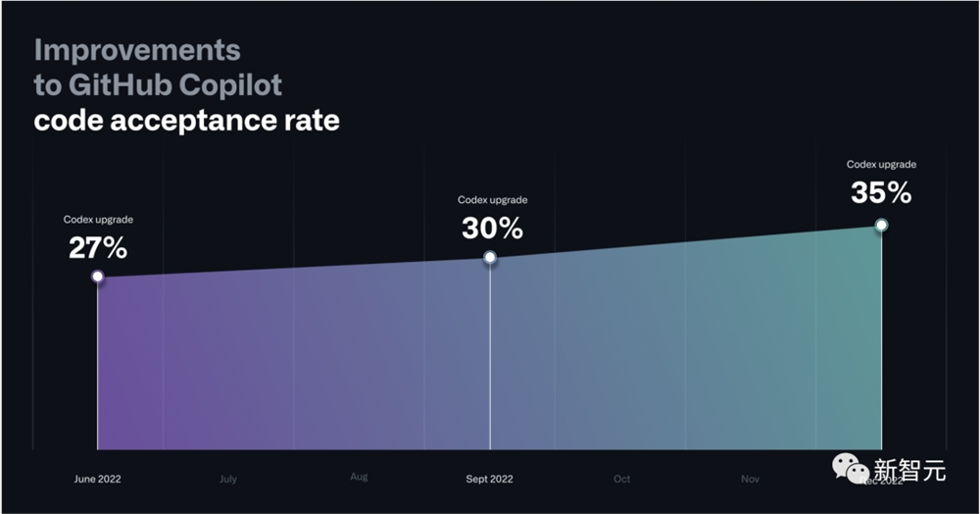Select the Aug axis label
This screenshot has width=980, height=514.
point(359,477)
